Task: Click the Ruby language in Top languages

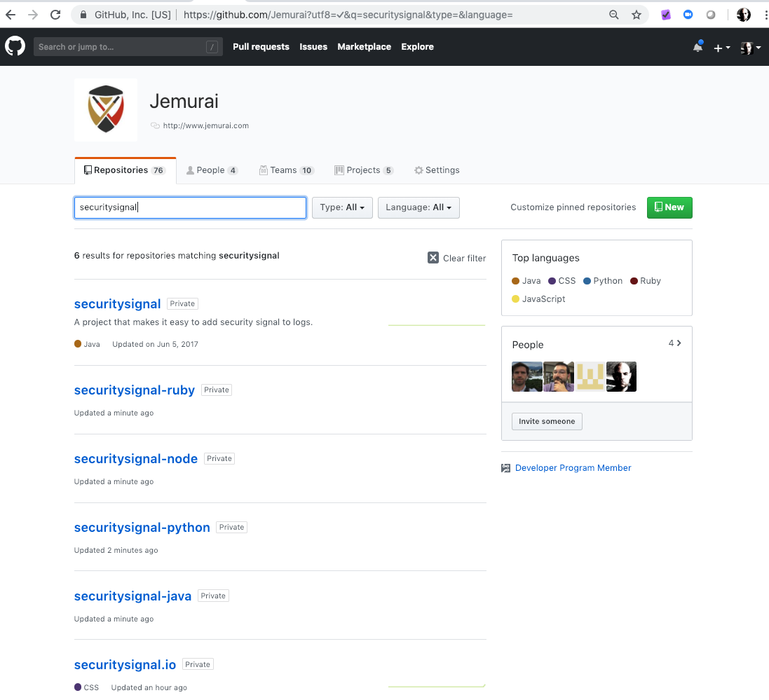Action: [x=646, y=281]
